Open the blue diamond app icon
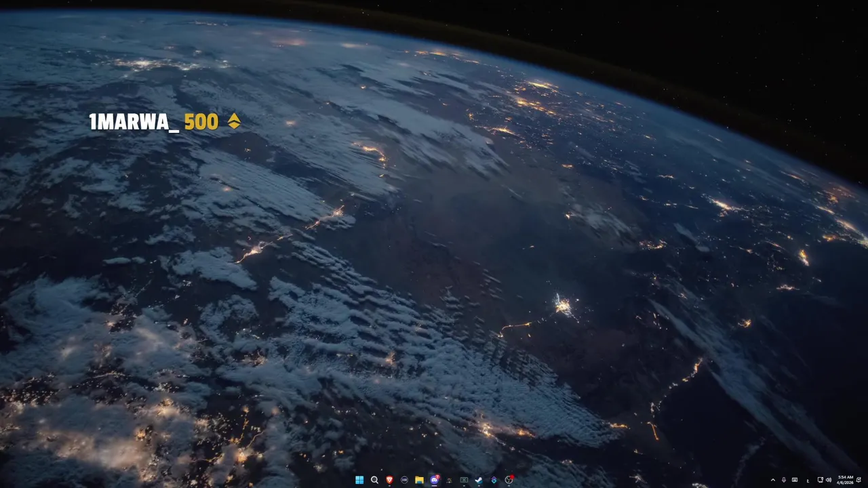This screenshot has height=488, width=868. click(494, 480)
